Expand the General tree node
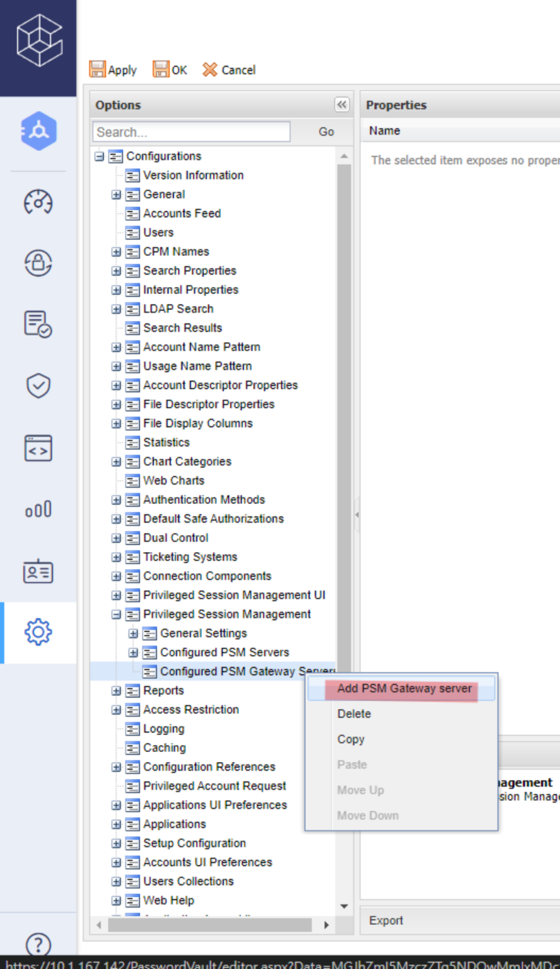Screen dimensions: 560x969 [x=116, y=195]
